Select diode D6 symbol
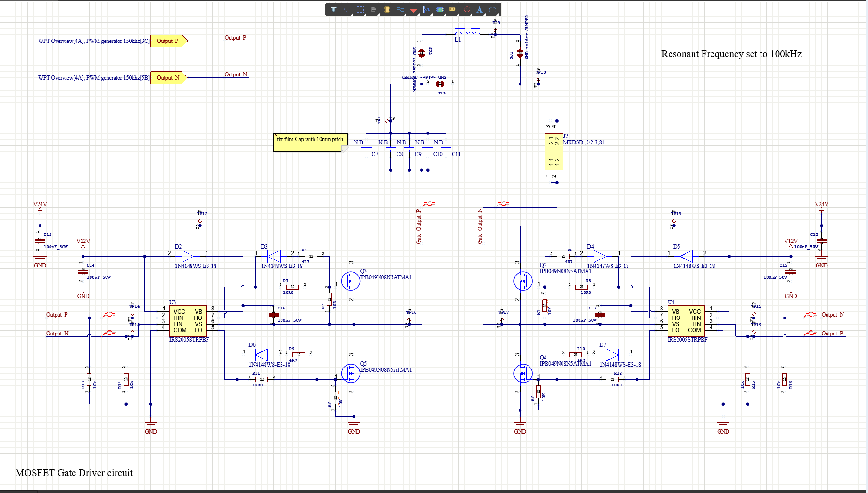Image resolution: width=868 pixels, height=493 pixels. click(261, 355)
